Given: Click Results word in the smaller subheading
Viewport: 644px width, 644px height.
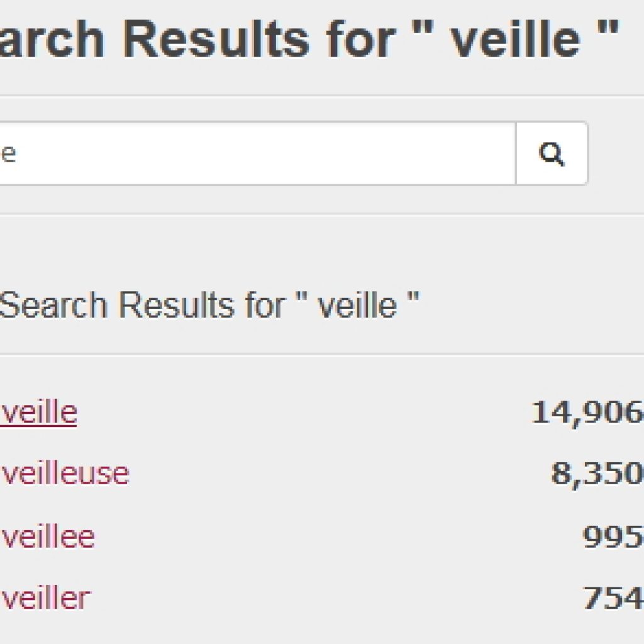Looking at the screenshot, I should coord(177,305).
